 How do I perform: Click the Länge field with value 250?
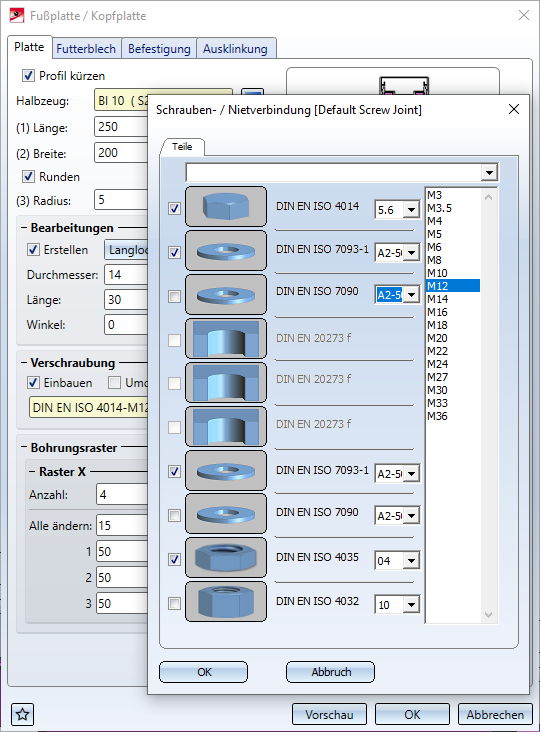click(121, 127)
